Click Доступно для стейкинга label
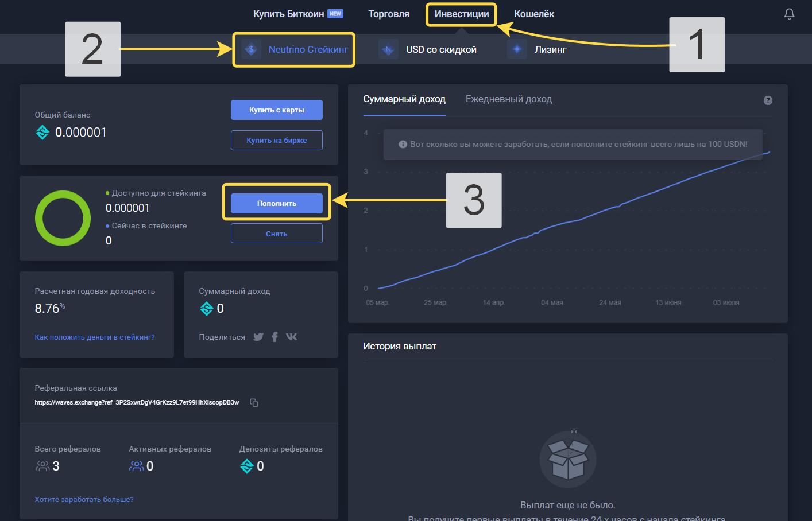This screenshot has height=521, width=812. tap(159, 193)
